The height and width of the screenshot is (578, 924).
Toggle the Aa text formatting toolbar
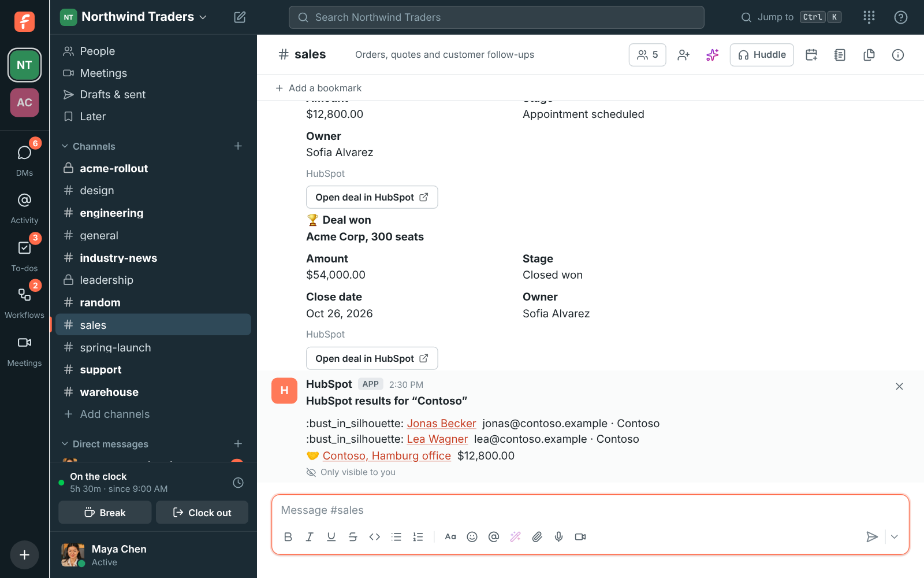[x=450, y=537]
